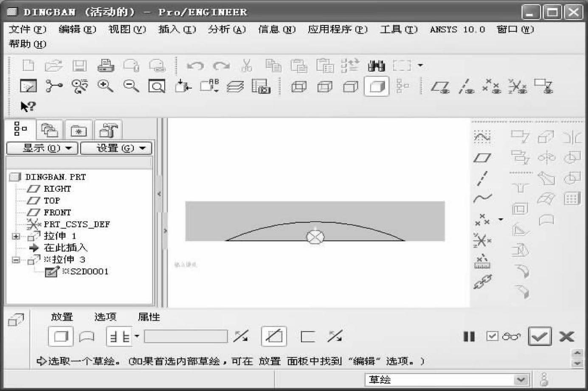Select the sketch tool in right toolbar
This screenshot has height=391, width=588.
click(482, 137)
